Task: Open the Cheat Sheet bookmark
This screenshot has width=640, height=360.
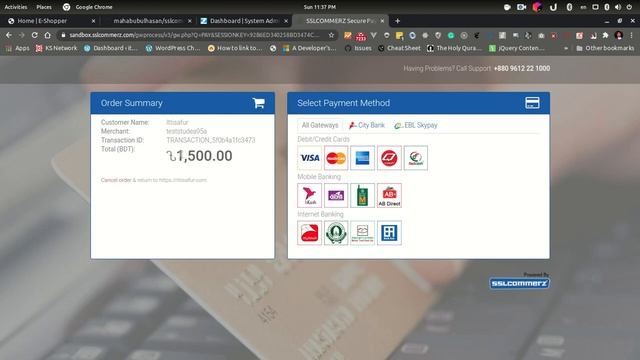Action: coord(399,48)
